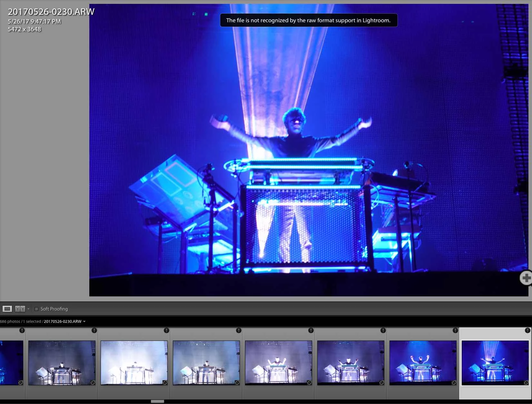Viewport: 532px width, 404px height.
Task: Click the filmstrip horizontal scrollbar handle
Action: [157, 401]
